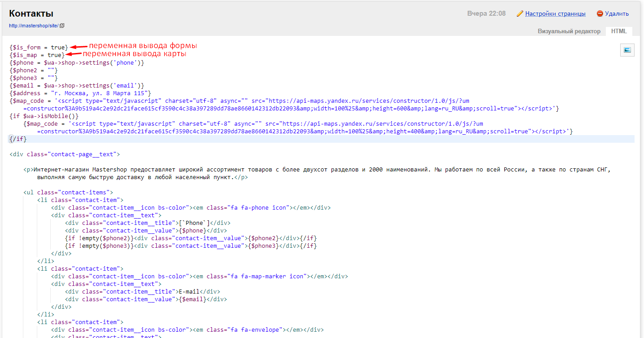Viewport: 644px width, 338px height.
Task: Select the HTML editor tab
Action: tap(619, 31)
